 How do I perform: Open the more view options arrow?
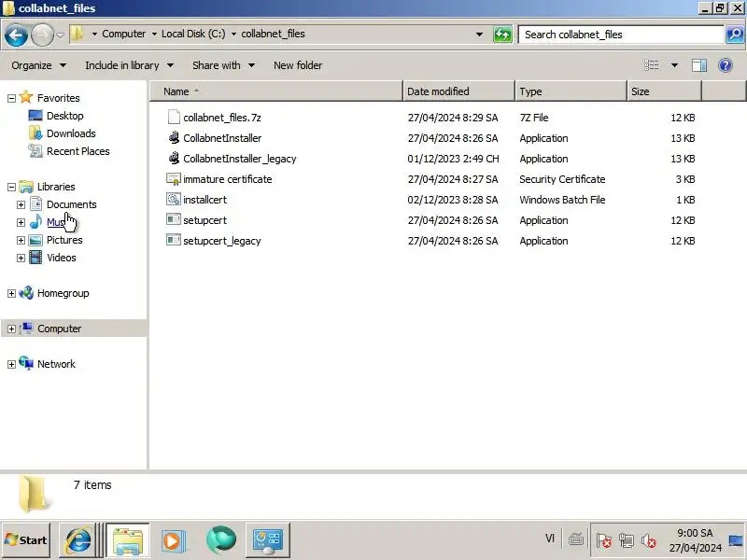[674, 65]
